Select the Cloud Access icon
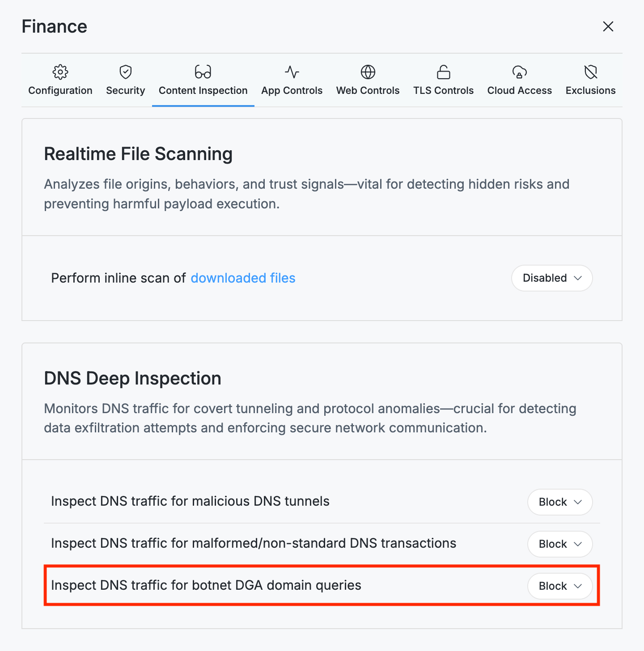 point(519,72)
